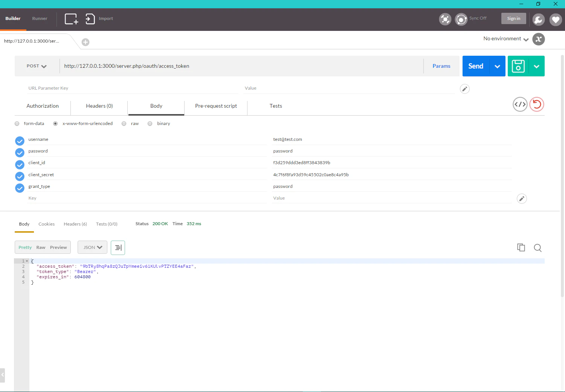Click the access_token value in response
The width and height of the screenshot is (565, 392).
[137, 266]
